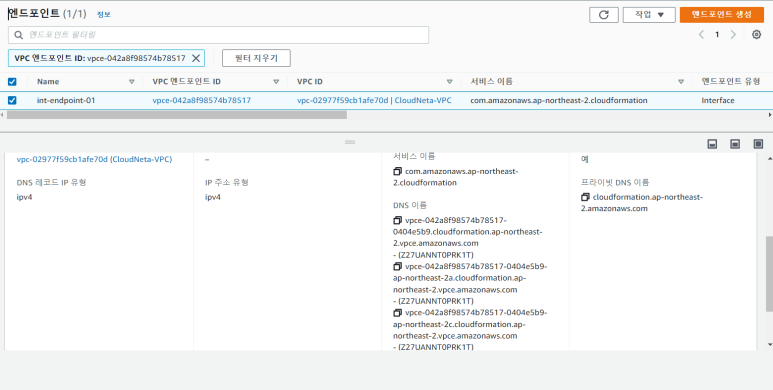773x390 pixels.
Task: Copy the ap-northeast-2c DNS name
Action: tap(397, 313)
